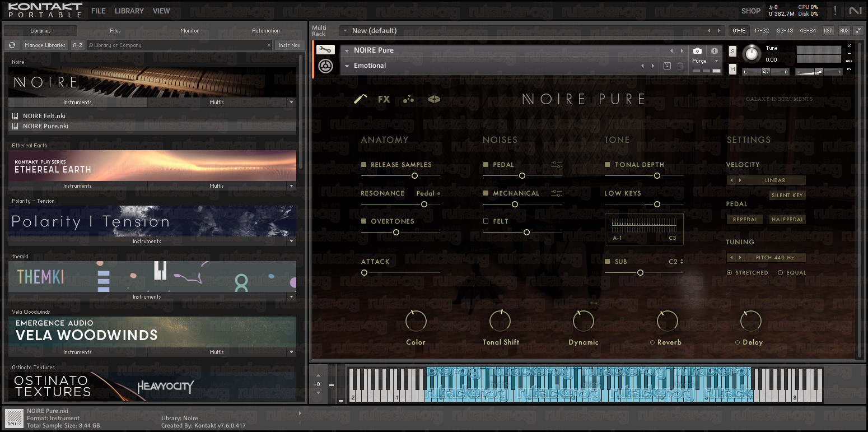Change Sub octave C2 stepper
The height and width of the screenshot is (432, 868).
[x=682, y=262]
